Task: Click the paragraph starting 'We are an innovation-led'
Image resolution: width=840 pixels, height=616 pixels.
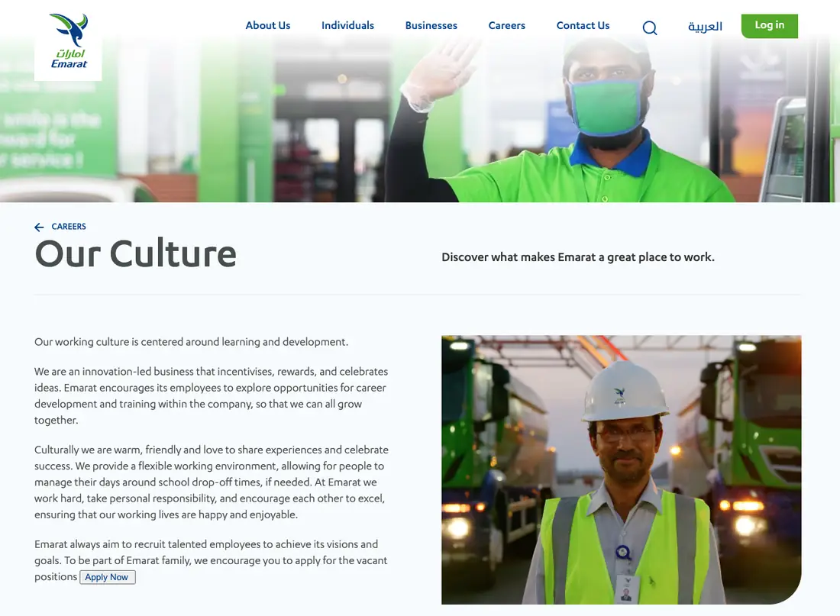Action: 211,395
